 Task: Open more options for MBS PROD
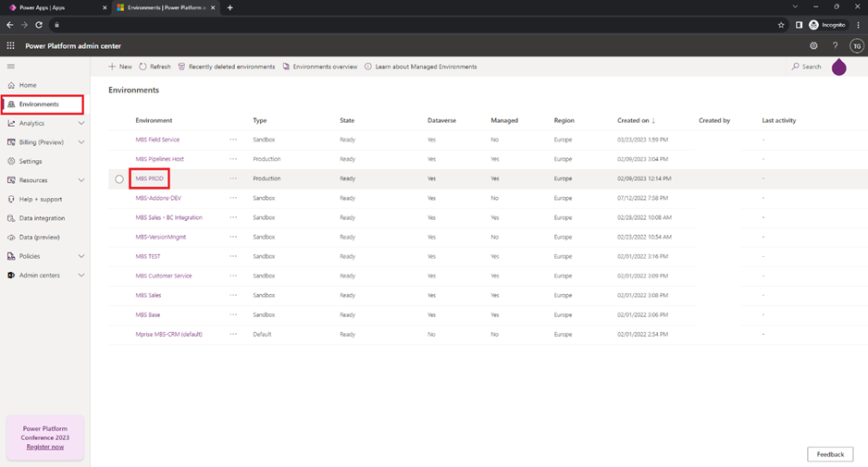click(x=233, y=178)
